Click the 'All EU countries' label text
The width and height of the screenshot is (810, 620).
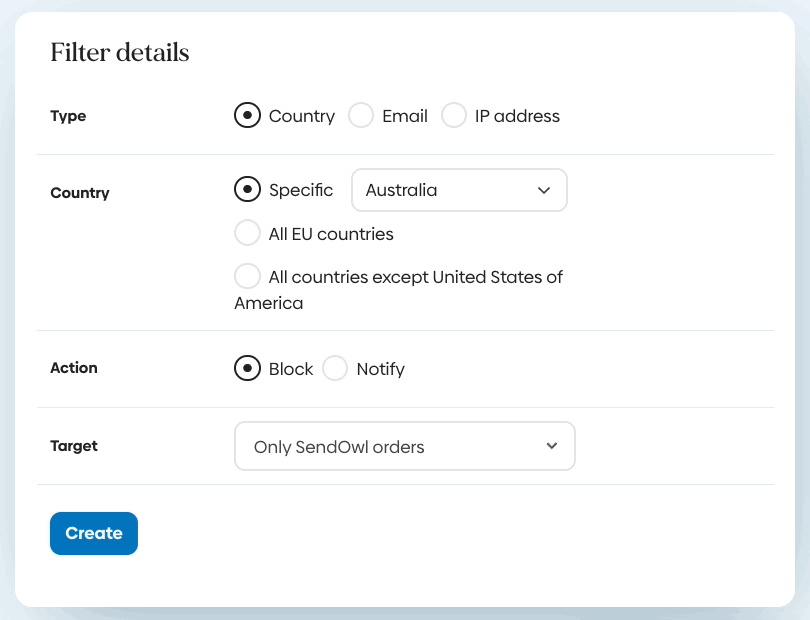(331, 234)
